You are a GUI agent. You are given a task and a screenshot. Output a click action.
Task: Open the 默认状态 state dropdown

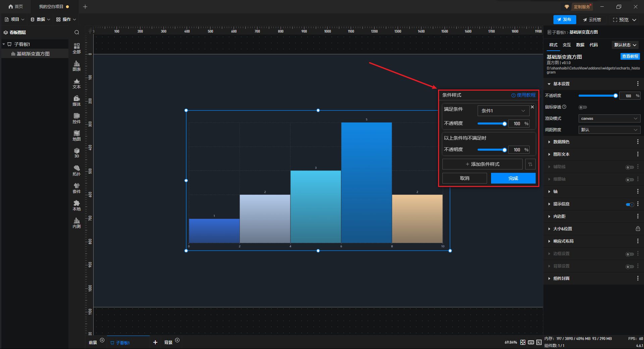point(625,45)
